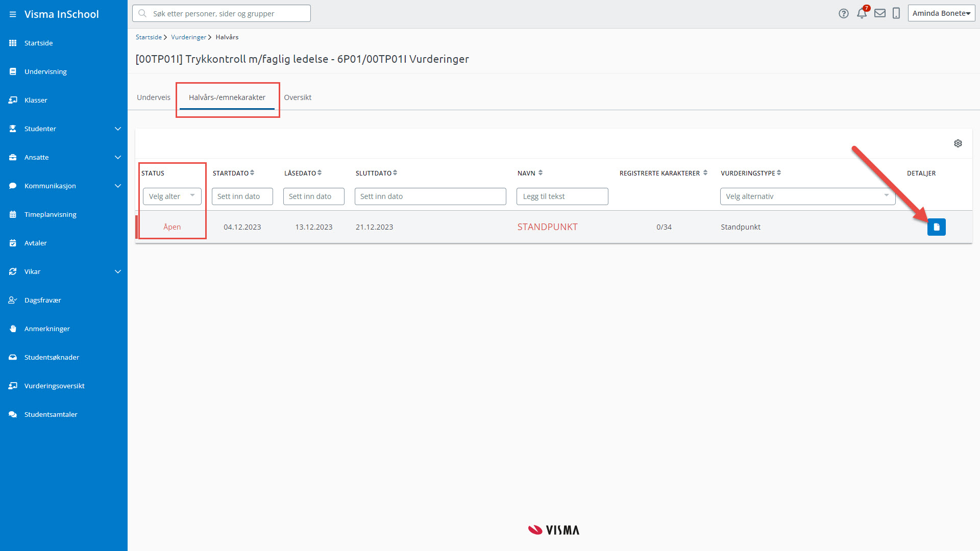
Task: Sort by LÅSEDATO column arrows
Action: [320, 173]
